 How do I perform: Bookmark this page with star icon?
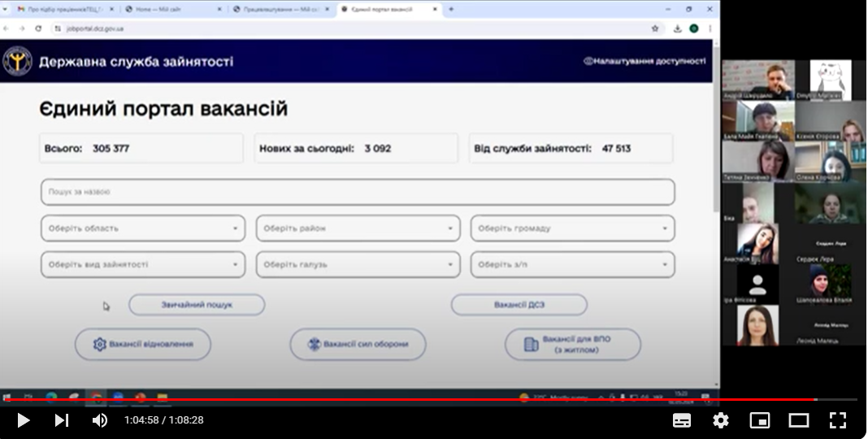655,28
